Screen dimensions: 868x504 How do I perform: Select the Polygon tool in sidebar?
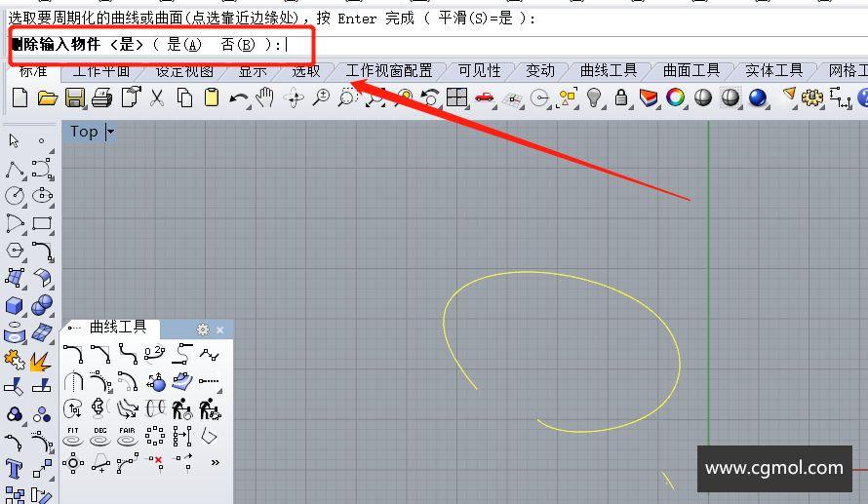click(x=15, y=251)
